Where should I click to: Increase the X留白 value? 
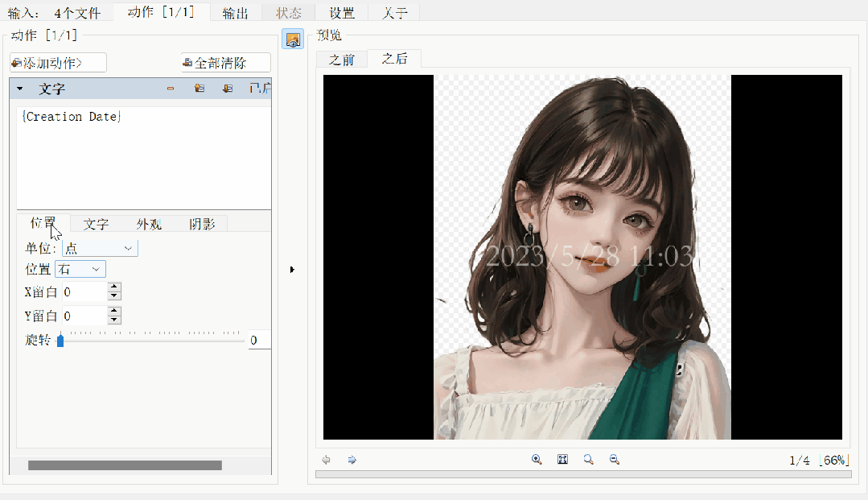coord(114,287)
